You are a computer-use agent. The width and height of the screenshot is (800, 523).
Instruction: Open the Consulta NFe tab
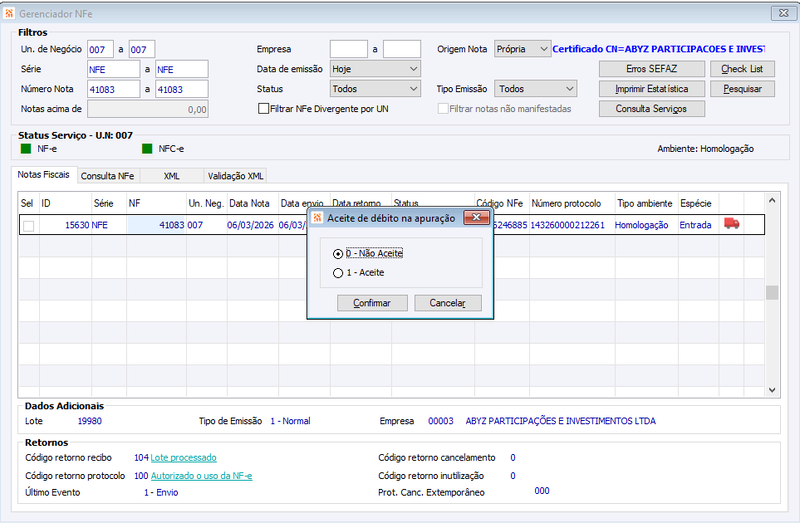[x=108, y=176]
